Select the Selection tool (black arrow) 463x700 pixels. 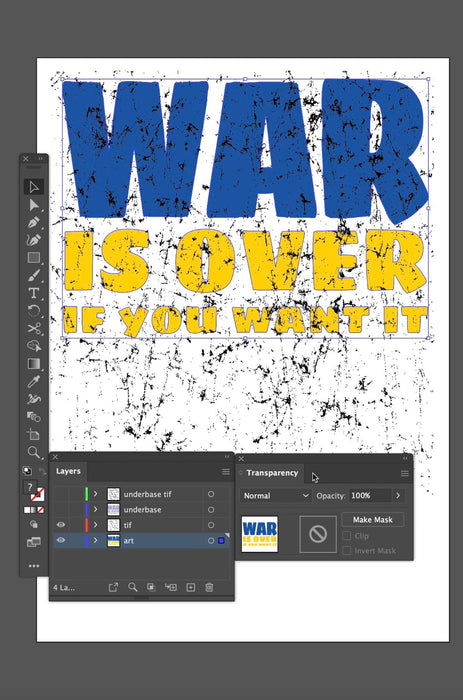pos(33,187)
